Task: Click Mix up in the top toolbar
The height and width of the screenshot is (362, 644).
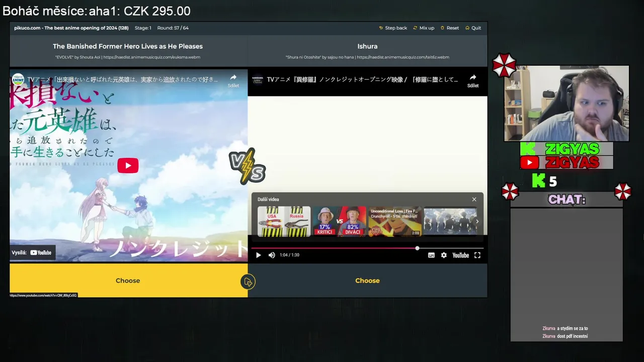Action: coord(424,28)
